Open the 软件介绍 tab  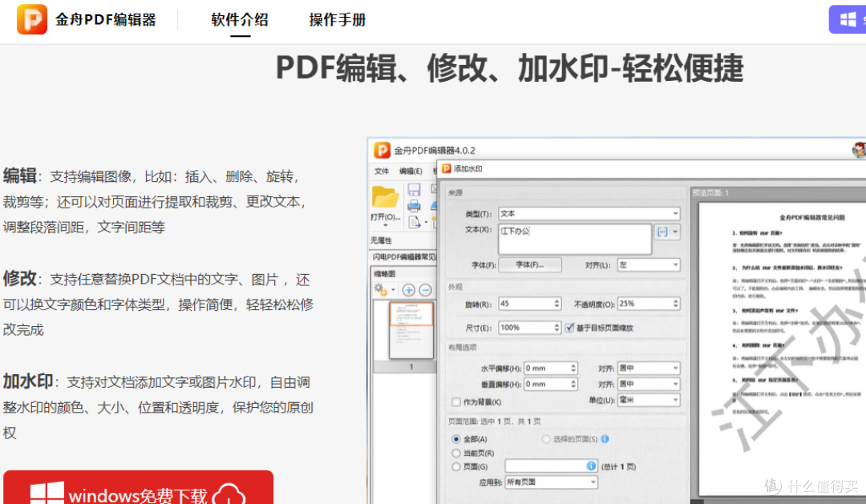point(240,20)
